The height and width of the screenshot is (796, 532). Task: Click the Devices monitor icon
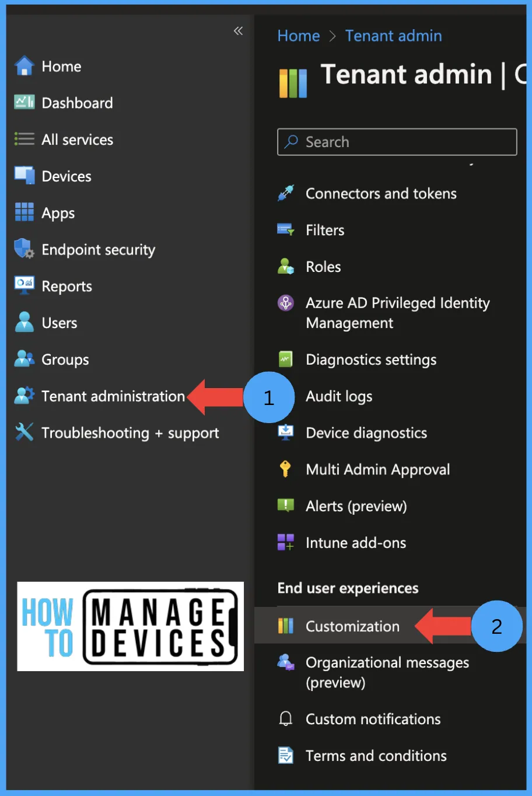pos(24,175)
